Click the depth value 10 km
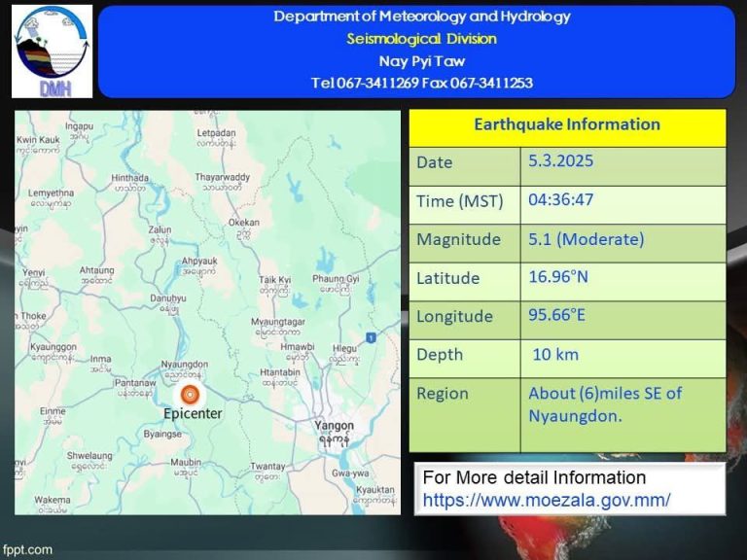Image resolution: width=747 pixels, height=560 pixels. pyautogui.click(x=554, y=354)
